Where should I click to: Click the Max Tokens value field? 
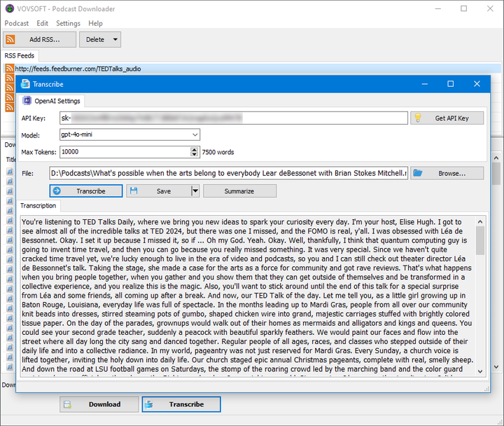tap(125, 152)
